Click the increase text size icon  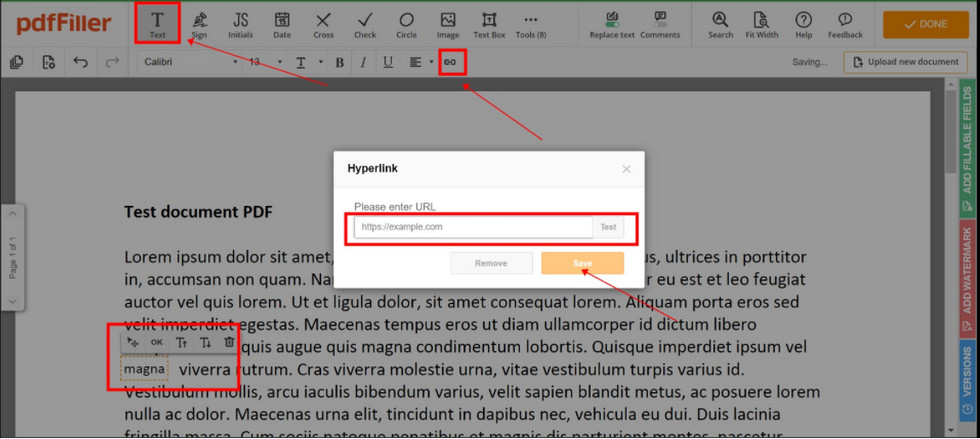tap(181, 342)
